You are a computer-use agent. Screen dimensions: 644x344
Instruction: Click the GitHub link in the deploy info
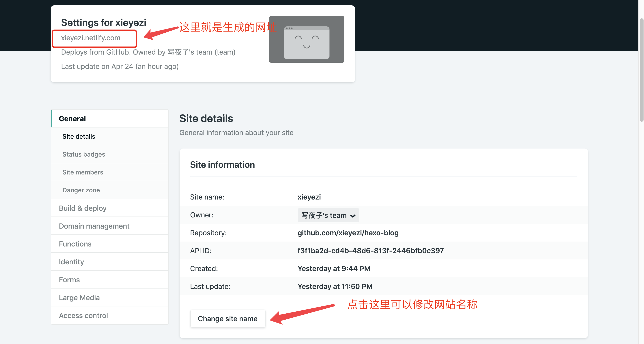[x=117, y=52]
